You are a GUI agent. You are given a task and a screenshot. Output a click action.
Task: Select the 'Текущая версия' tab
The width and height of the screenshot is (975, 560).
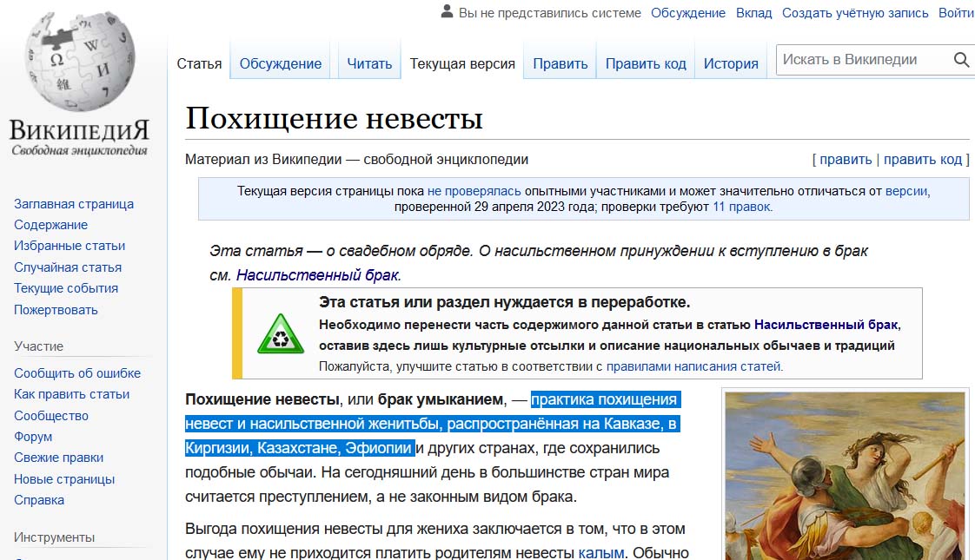[x=462, y=63]
